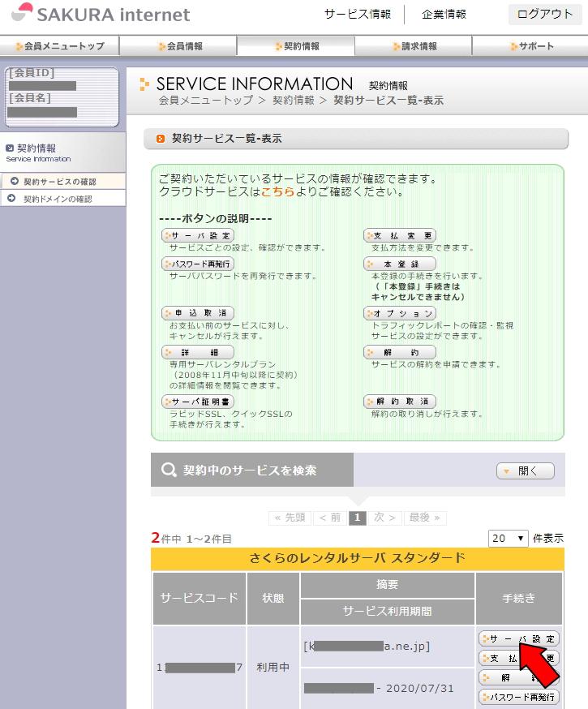Screen dimensions: 588x709
Task: Jump to last page with 最後 »
Action: pos(425,518)
